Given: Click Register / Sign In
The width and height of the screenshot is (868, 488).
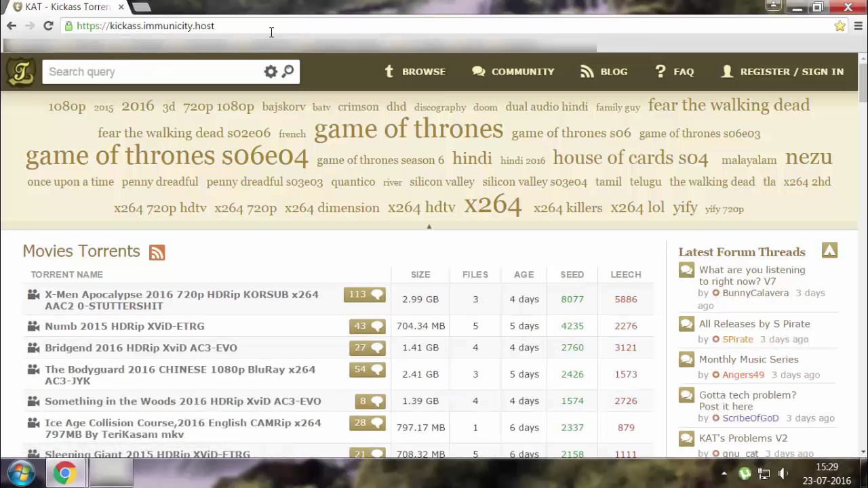Looking at the screenshot, I should pos(783,72).
